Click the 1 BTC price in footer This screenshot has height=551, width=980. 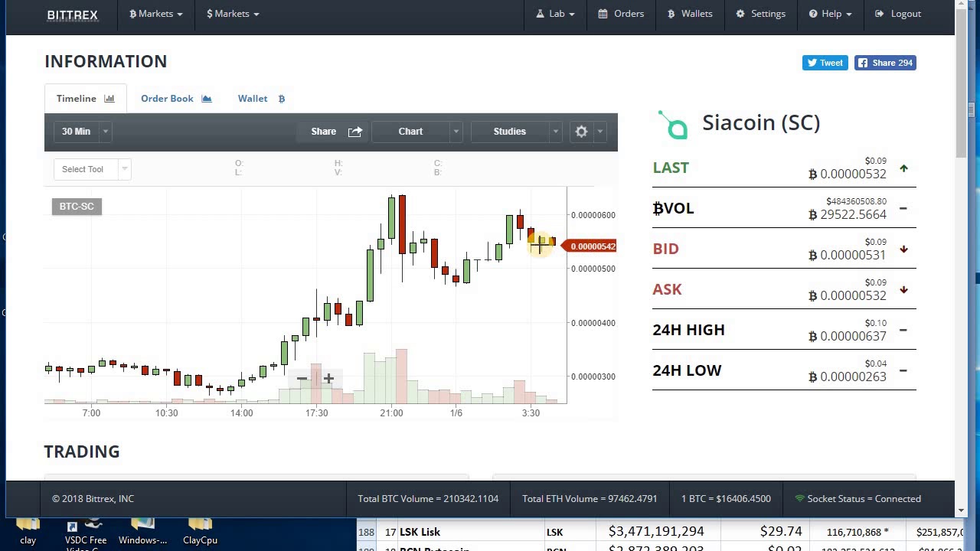tap(726, 499)
